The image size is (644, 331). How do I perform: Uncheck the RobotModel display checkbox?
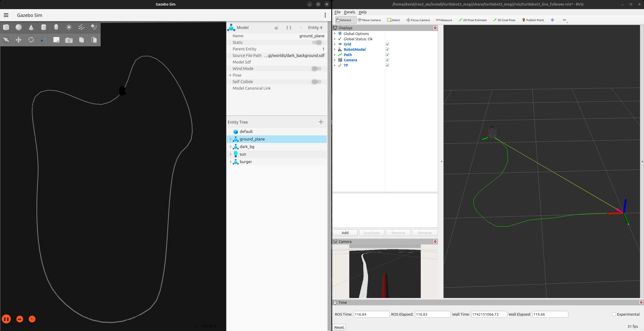click(x=387, y=49)
